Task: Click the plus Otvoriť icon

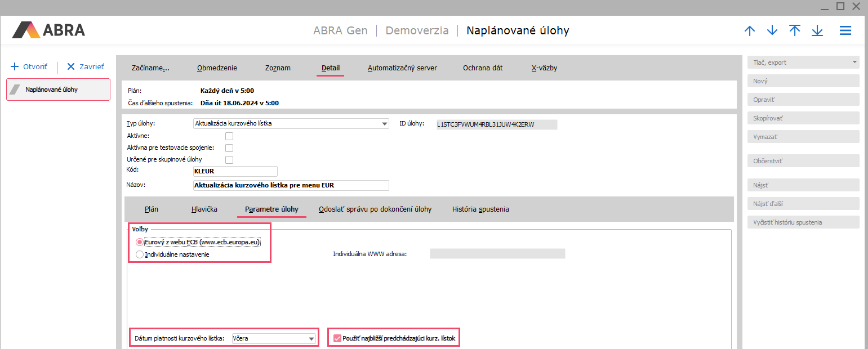Action: (x=15, y=66)
